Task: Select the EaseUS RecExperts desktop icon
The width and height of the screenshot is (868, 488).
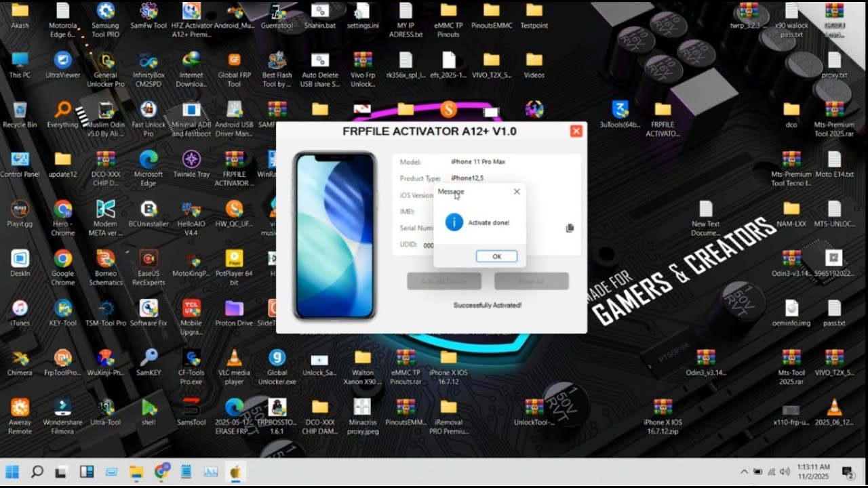Action: point(149,268)
